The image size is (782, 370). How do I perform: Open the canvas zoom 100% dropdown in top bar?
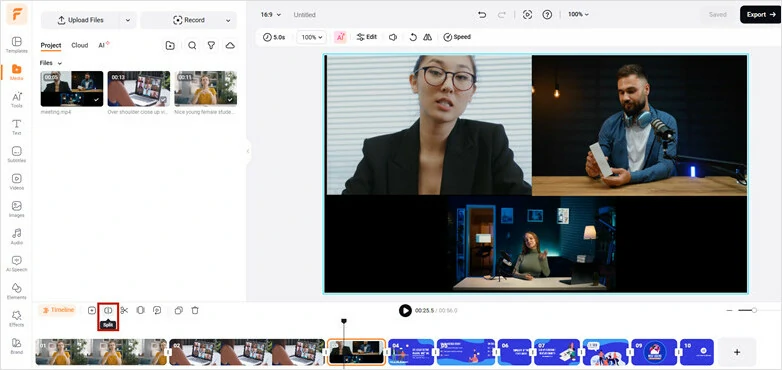coord(578,14)
